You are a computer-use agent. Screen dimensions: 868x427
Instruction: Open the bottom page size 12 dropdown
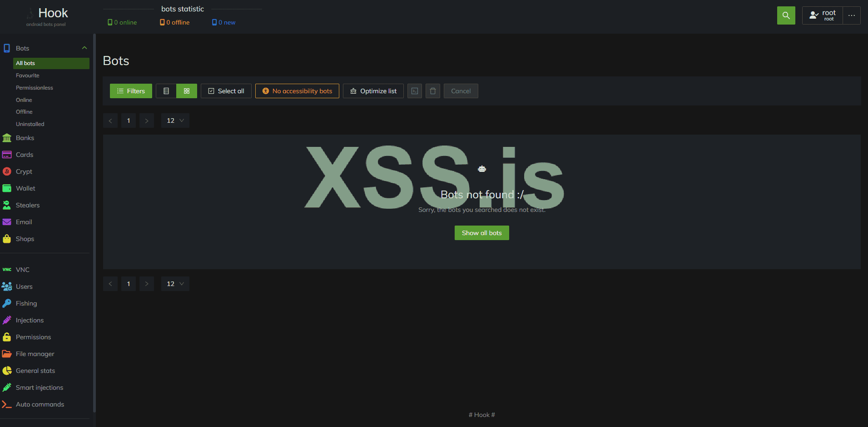click(175, 284)
